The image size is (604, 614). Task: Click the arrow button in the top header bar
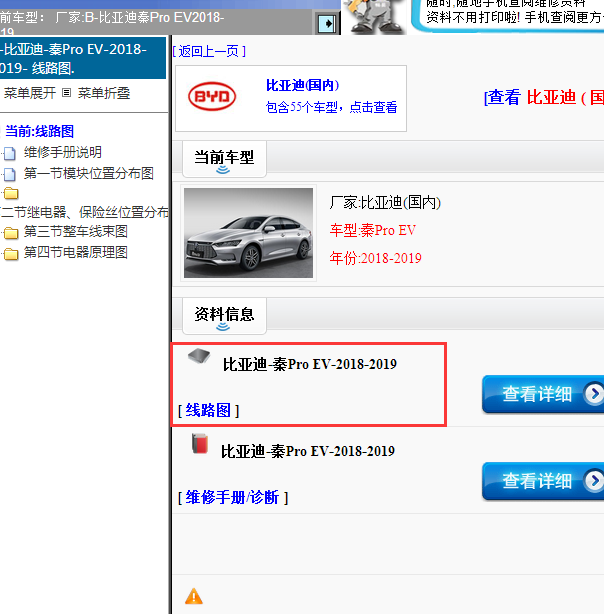coord(327,24)
